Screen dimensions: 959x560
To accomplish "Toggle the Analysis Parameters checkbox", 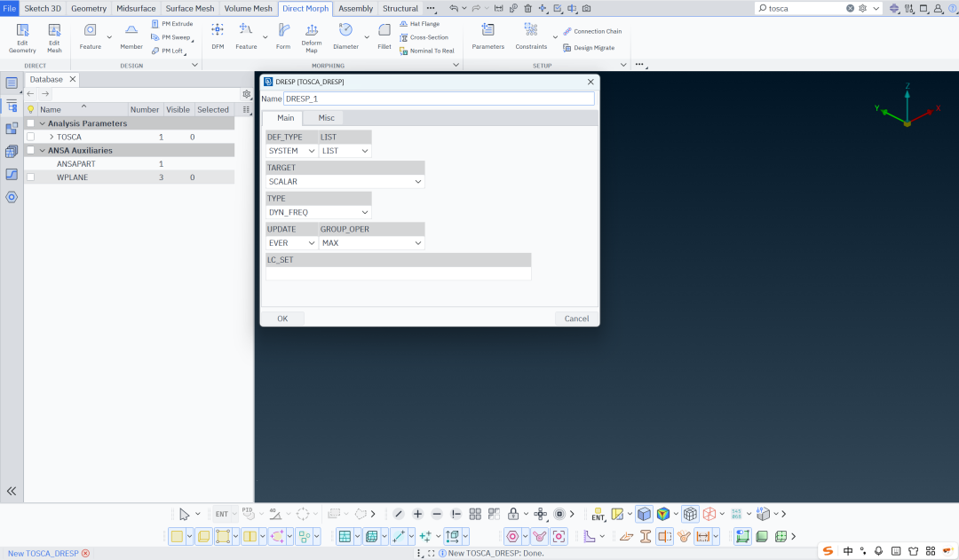I will click(x=30, y=123).
